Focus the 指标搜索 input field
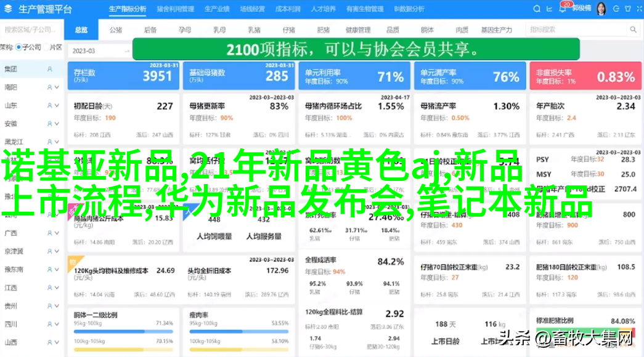Screen dimensions: 644x357 (577, 30)
